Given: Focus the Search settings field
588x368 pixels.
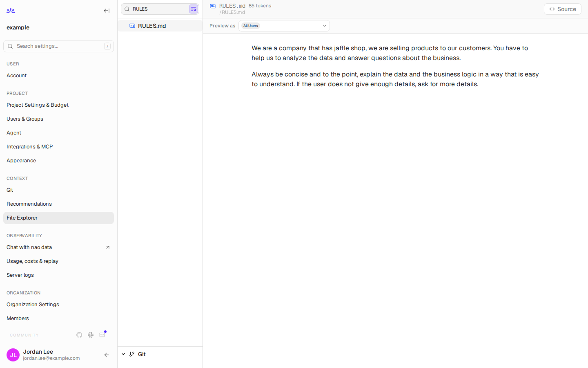Looking at the screenshot, I should [58, 46].
